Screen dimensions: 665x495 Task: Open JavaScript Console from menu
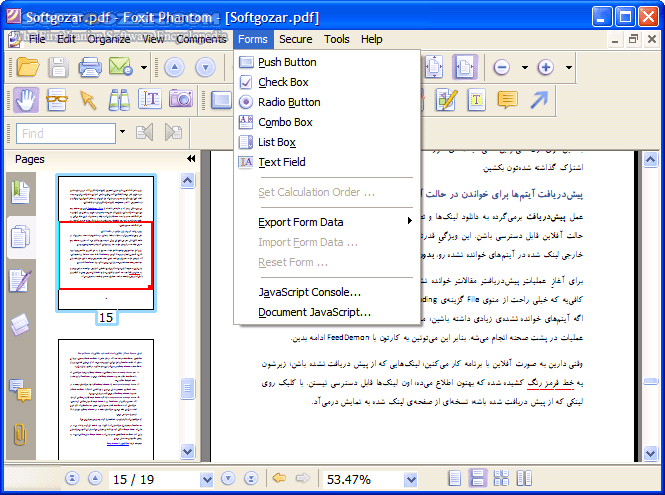pos(327,292)
